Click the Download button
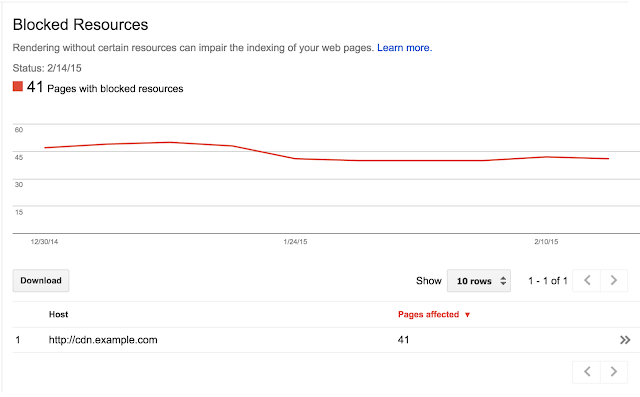The width and height of the screenshot is (640, 397). click(41, 281)
